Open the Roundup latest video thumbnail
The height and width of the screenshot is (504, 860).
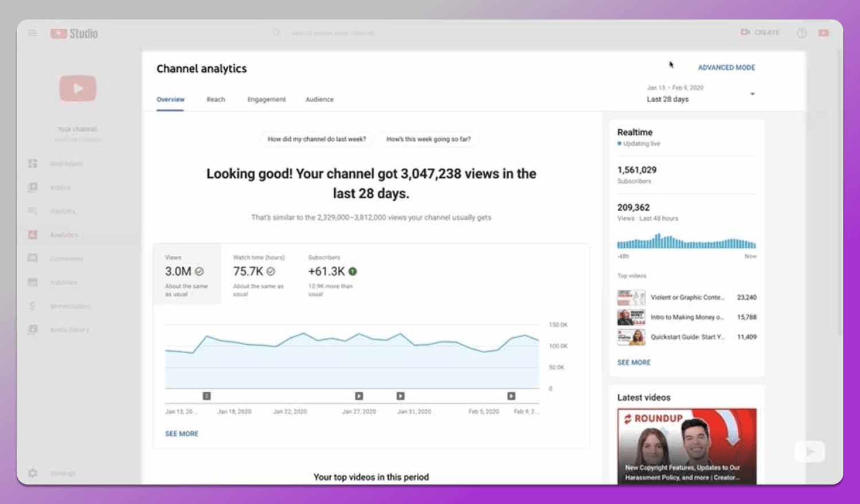[x=687, y=447]
